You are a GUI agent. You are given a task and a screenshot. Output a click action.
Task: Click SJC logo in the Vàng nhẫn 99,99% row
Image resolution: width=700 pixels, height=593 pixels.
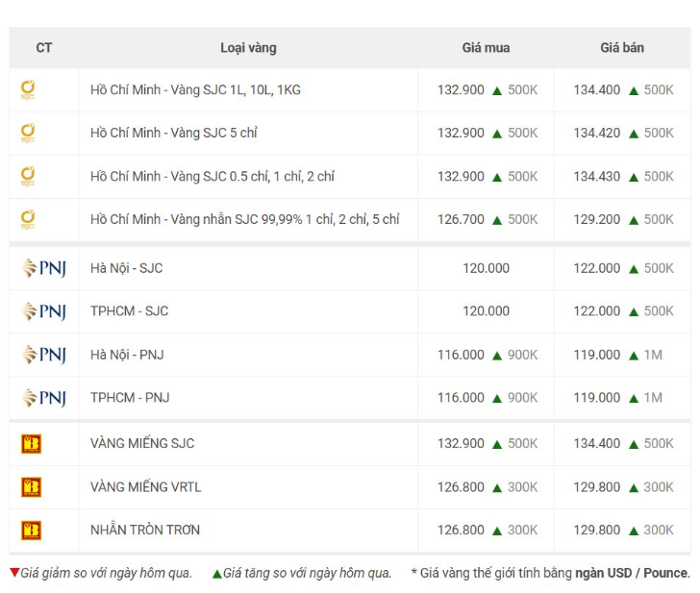click(28, 219)
